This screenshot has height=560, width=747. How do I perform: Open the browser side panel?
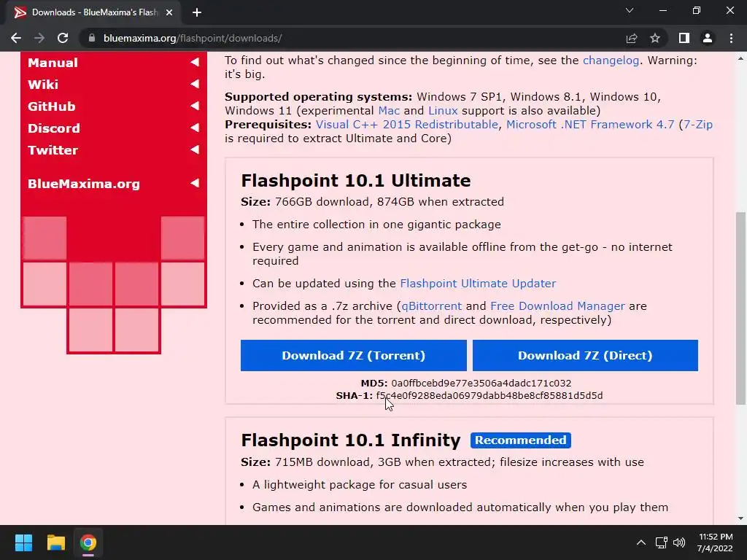point(684,38)
